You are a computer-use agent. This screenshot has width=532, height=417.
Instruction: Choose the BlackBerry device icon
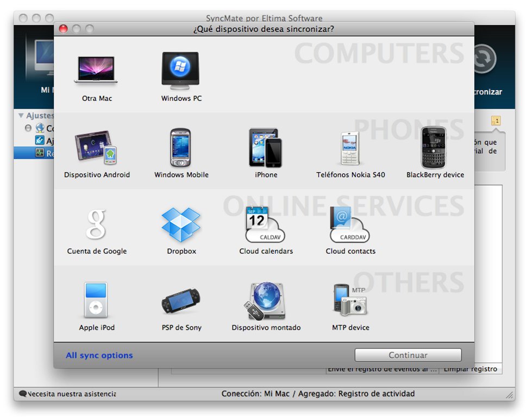point(434,148)
